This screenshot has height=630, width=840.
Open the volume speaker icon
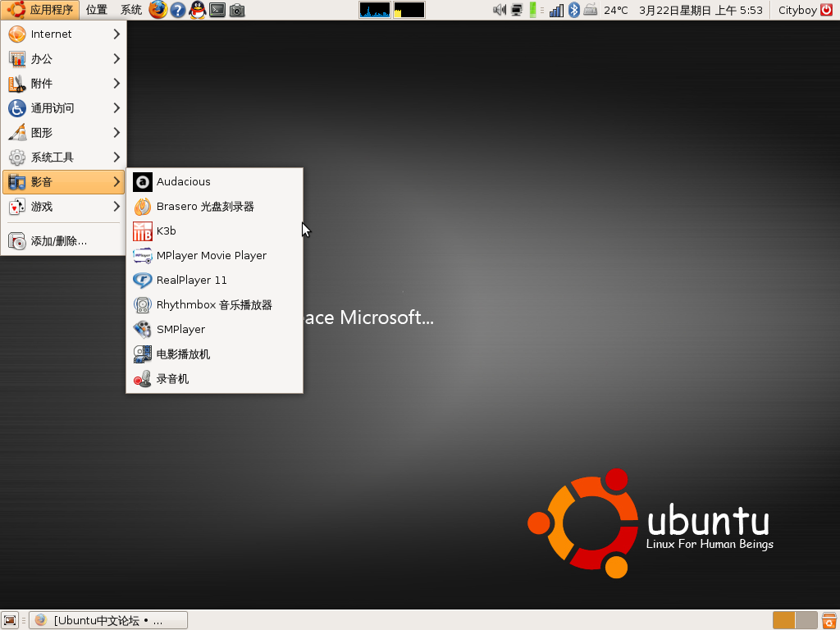point(500,10)
